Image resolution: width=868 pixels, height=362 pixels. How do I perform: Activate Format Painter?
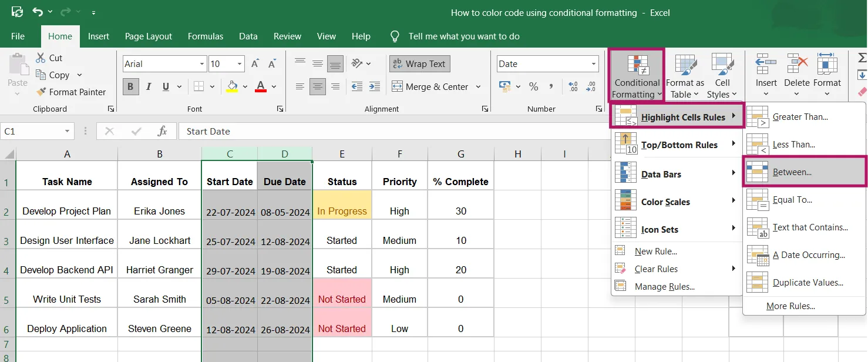point(70,92)
